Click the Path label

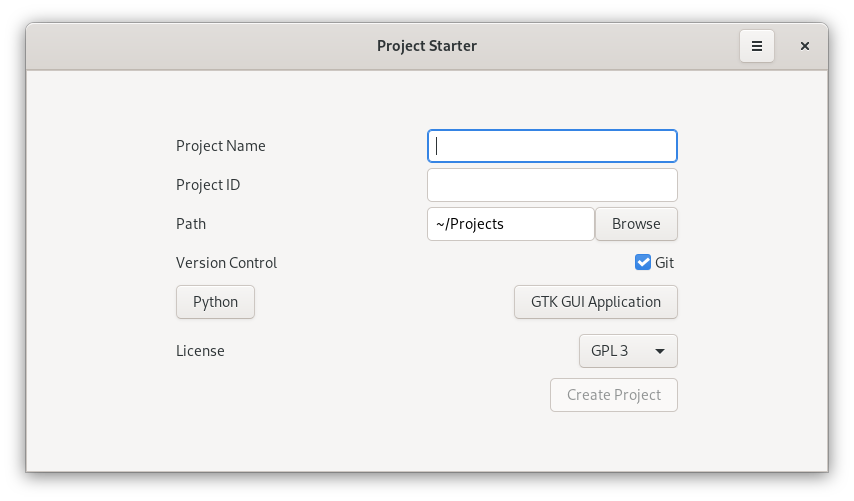[x=191, y=224]
